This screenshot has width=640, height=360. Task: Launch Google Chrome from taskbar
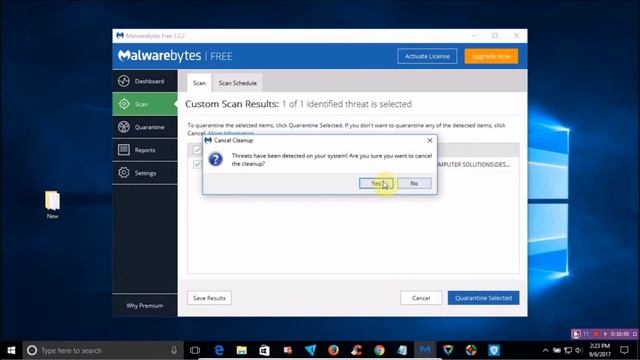click(379, 350)
